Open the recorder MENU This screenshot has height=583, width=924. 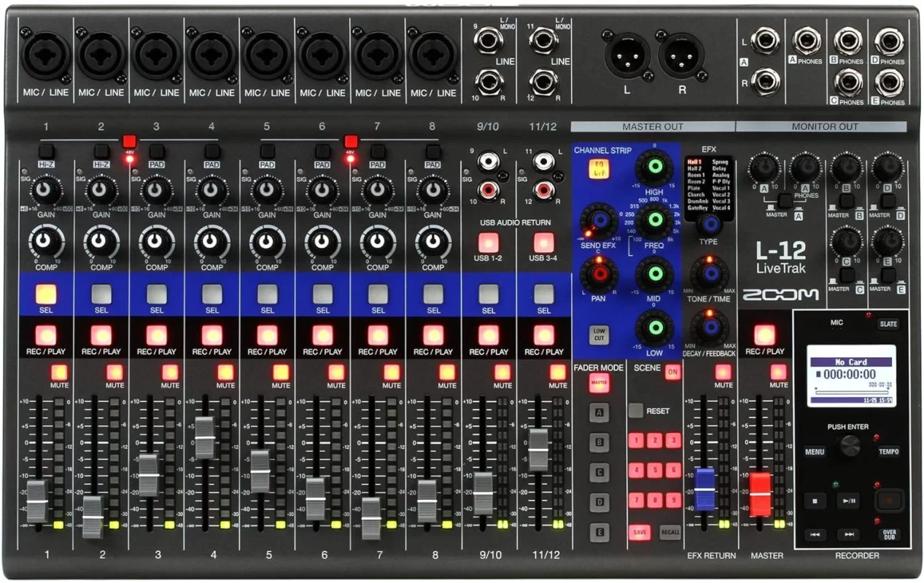pyautogui.click(x=815, y=452)
